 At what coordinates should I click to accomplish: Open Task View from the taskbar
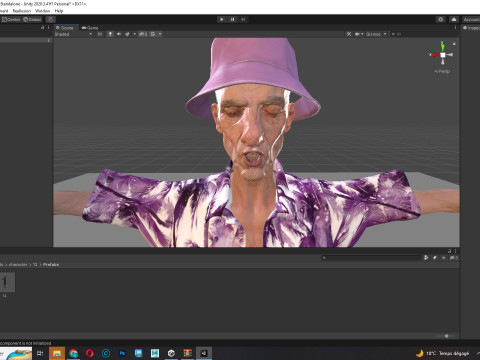40,353
